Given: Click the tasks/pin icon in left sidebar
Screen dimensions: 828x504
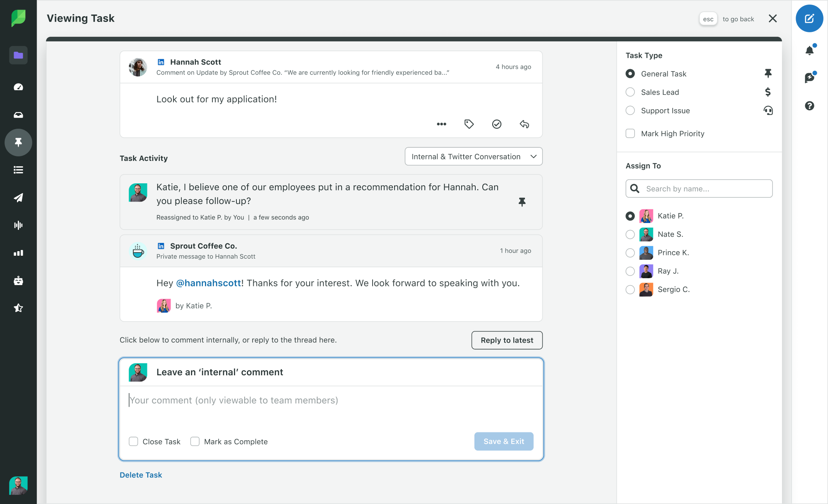Looking at the screenshot, I should pyautogui.click(x=18, y=142).
